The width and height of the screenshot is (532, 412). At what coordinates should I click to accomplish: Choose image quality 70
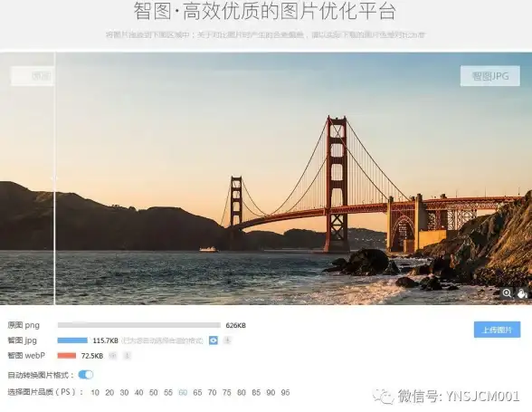pos(212,393)
